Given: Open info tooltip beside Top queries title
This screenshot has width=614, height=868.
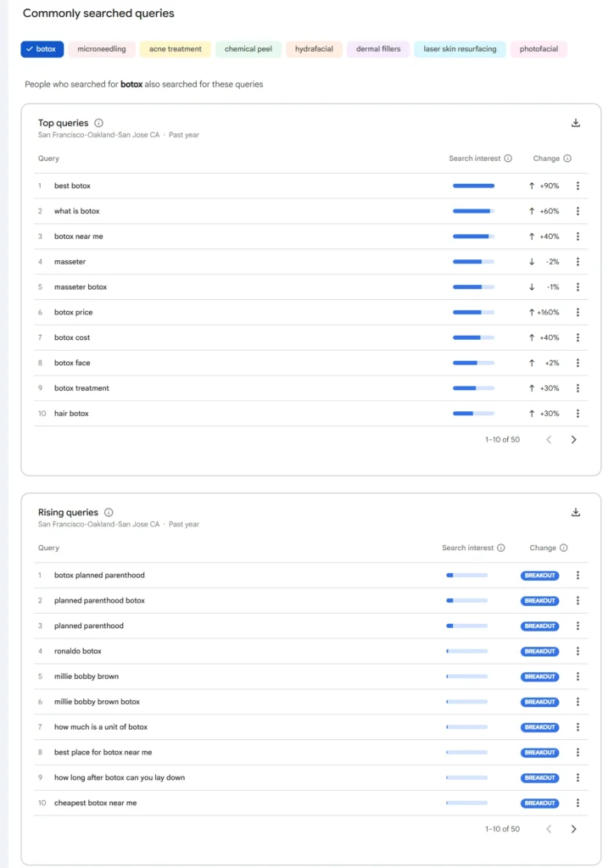Looking at the screenshot, I should click(98, 123).
